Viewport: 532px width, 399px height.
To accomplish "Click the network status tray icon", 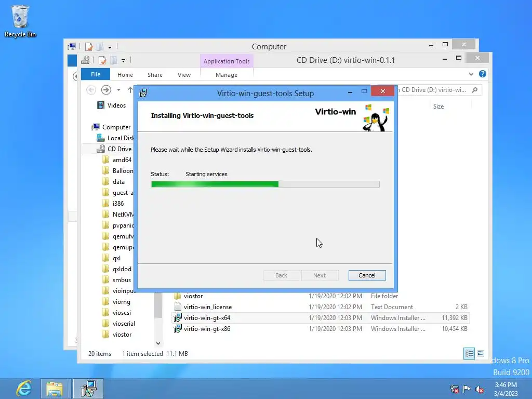I will coord(455,389).
